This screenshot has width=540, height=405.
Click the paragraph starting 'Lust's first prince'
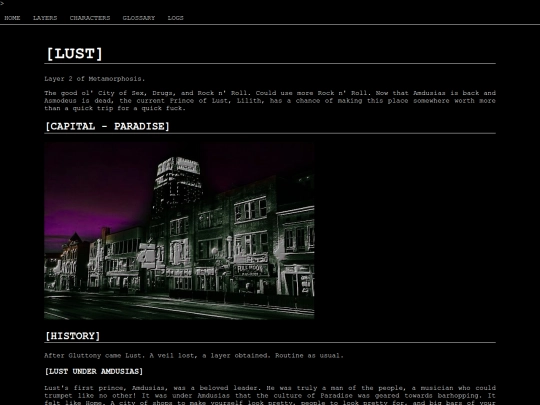[x=270, y=395]
